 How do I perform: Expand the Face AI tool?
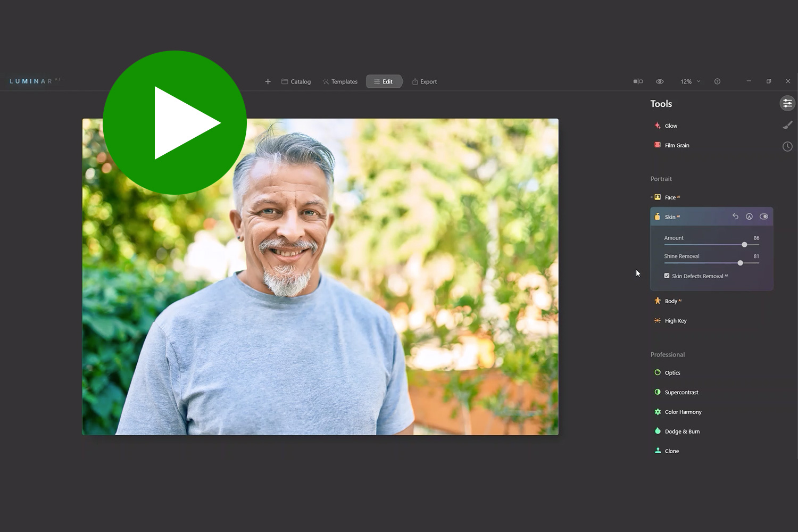coord(670,197)
